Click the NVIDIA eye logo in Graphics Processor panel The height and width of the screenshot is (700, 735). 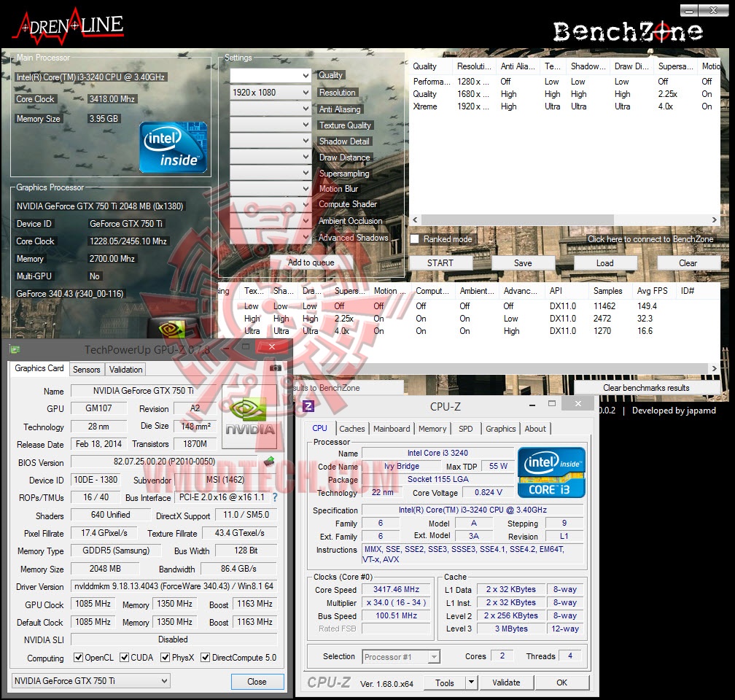(x=172, y=329)
